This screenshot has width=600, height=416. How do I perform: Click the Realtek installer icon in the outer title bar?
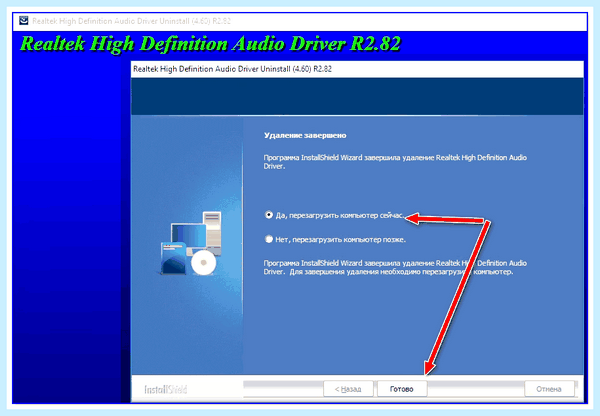24,20
